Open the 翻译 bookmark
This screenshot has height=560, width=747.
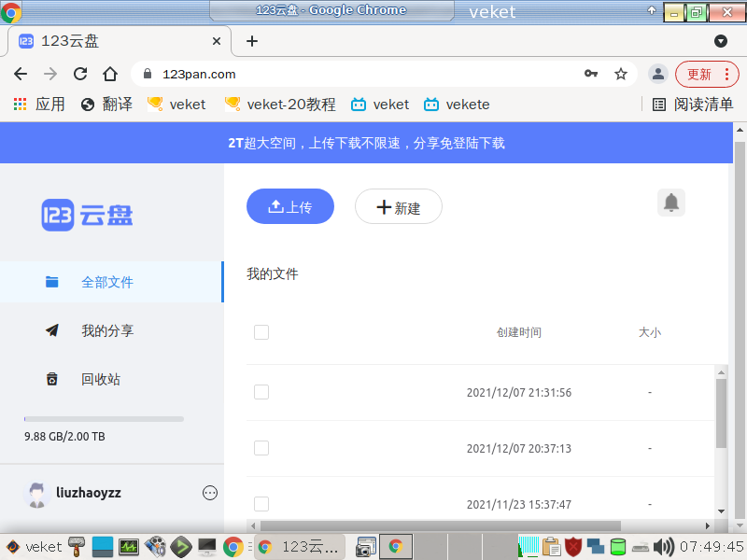pyautogui.click(x=106, y=105)
